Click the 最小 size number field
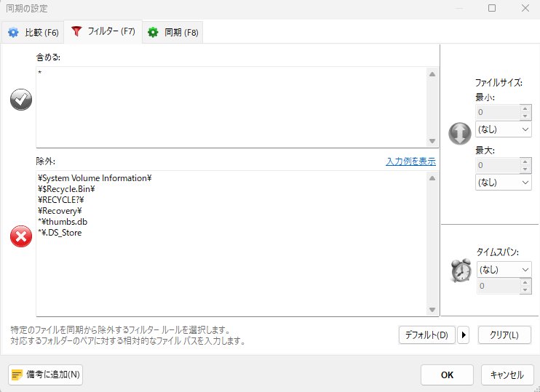This screenshot has width=540, height=392. click(x=498, y=112)
